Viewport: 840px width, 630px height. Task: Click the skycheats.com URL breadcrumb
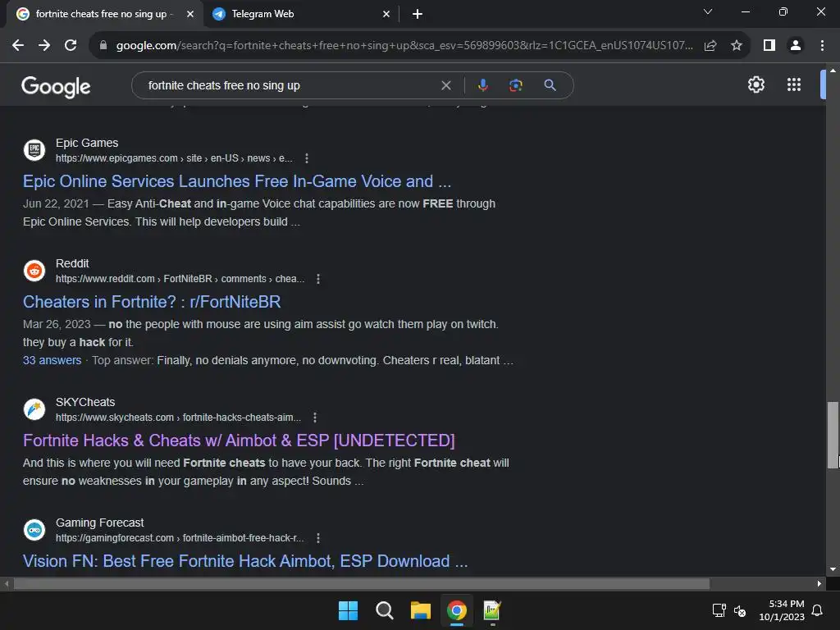click(x=178, y=418)
